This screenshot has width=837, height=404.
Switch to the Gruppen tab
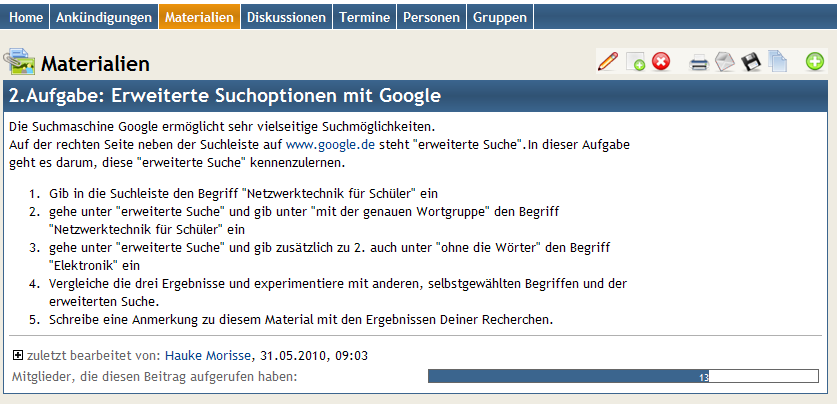click(x=500, y=17)
